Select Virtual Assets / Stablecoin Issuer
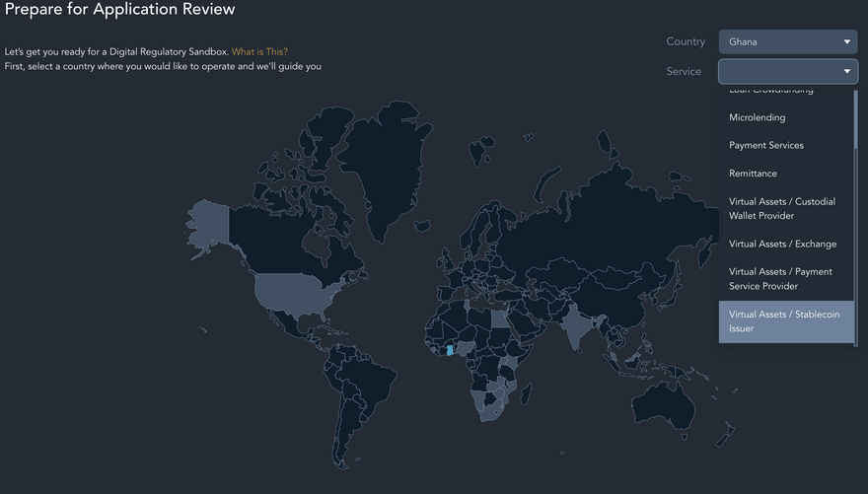The height and width of the screenshot is (494, 868). point(784,321)
